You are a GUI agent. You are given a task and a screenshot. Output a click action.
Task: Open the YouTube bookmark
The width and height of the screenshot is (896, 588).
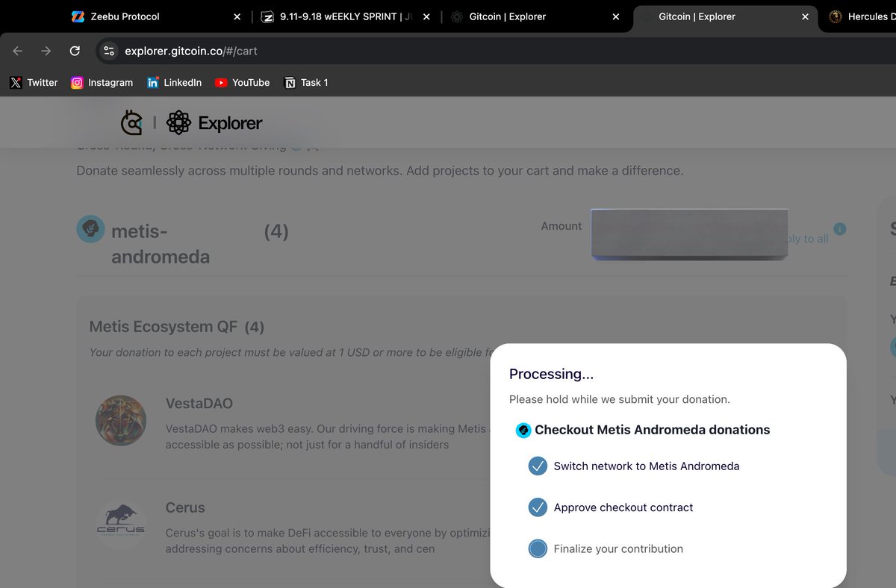click(242, 83)
